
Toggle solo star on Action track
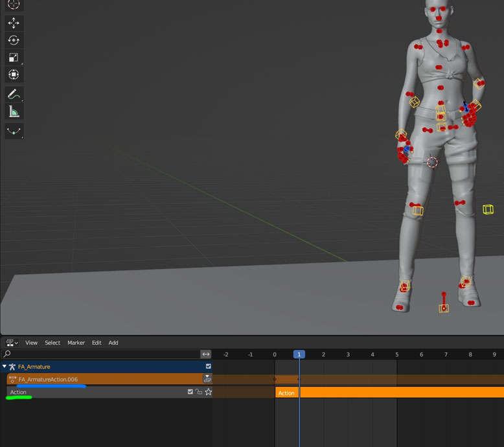coord(208,392)
